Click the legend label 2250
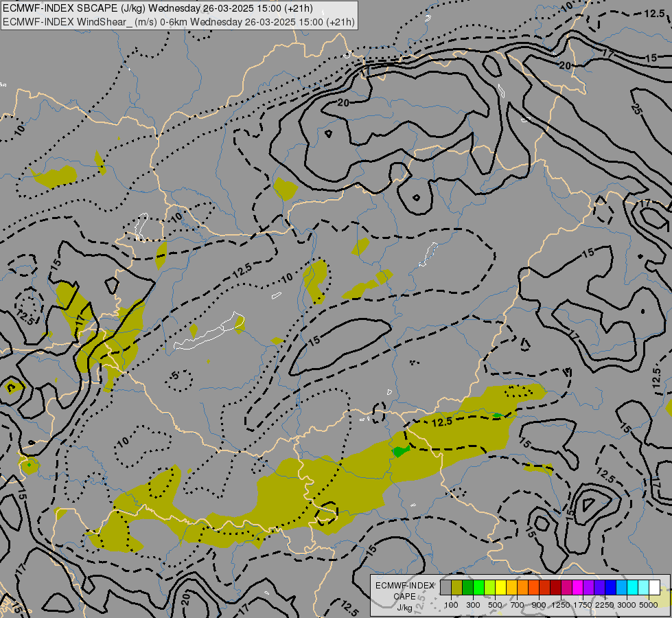The image size is (672, 618). 605,605
